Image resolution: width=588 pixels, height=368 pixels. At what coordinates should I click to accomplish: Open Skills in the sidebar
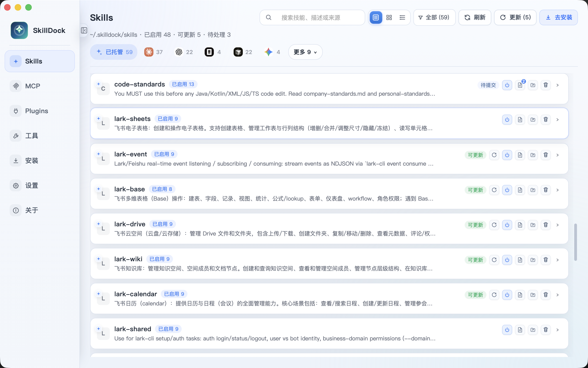tap(40, 61)
